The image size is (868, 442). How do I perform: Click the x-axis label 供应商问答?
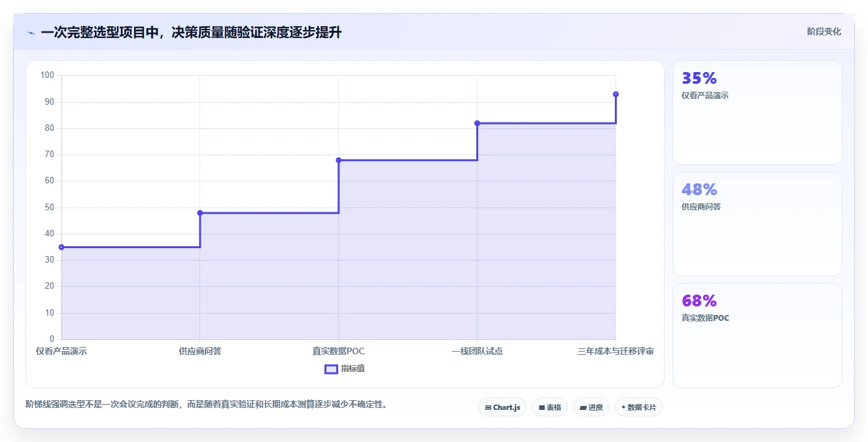click(x=200, y=351)
